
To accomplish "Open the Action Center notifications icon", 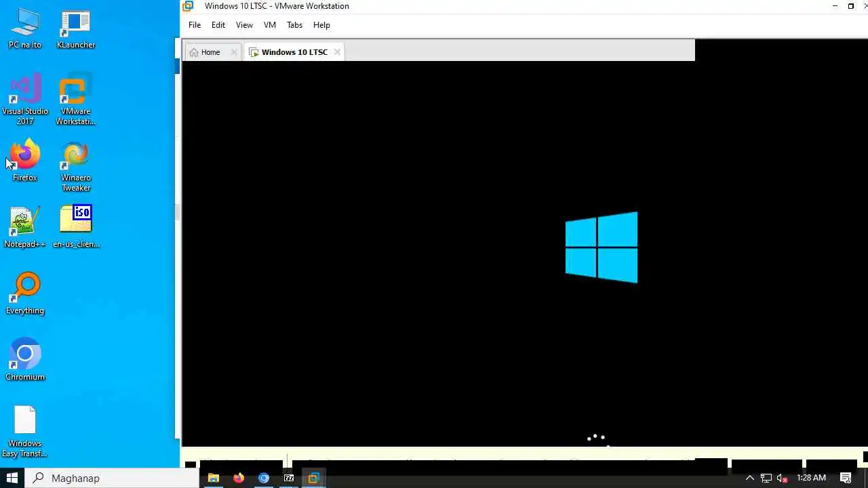I will [x=846, y=478].
